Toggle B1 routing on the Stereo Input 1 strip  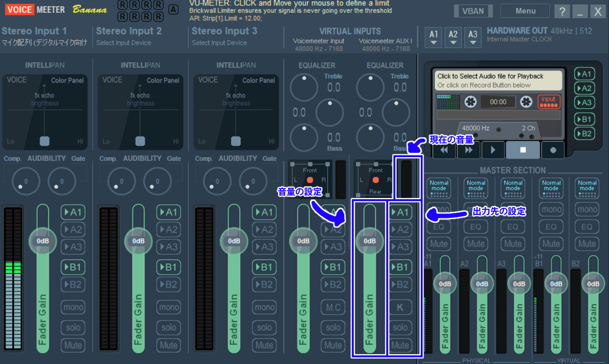tap(73, 267)
